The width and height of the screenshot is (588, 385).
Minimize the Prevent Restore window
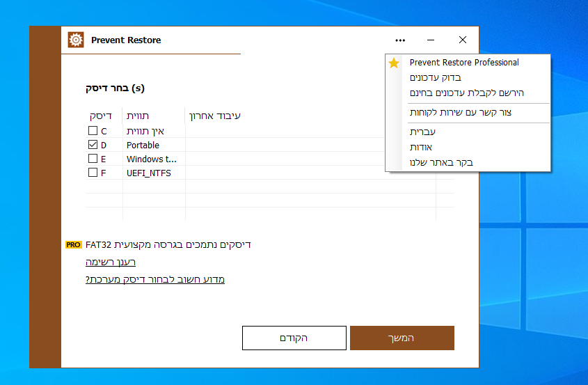[431, 40]
